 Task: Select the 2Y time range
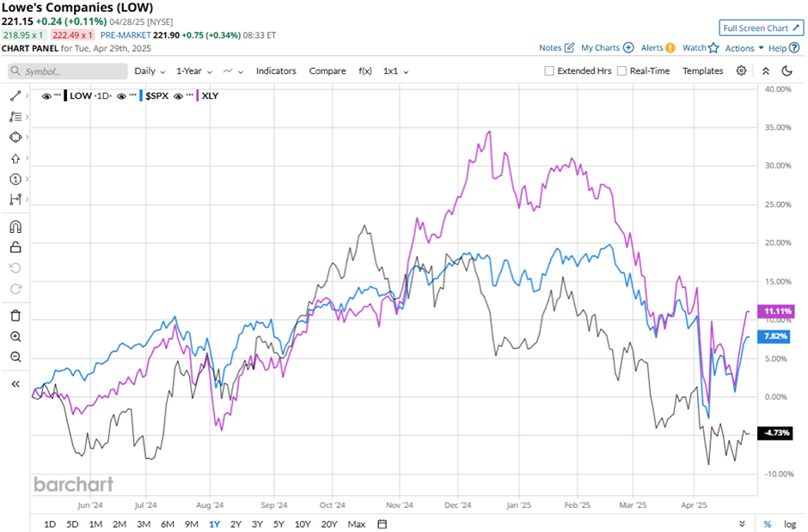pyautogui.click(x=236, y=523)
